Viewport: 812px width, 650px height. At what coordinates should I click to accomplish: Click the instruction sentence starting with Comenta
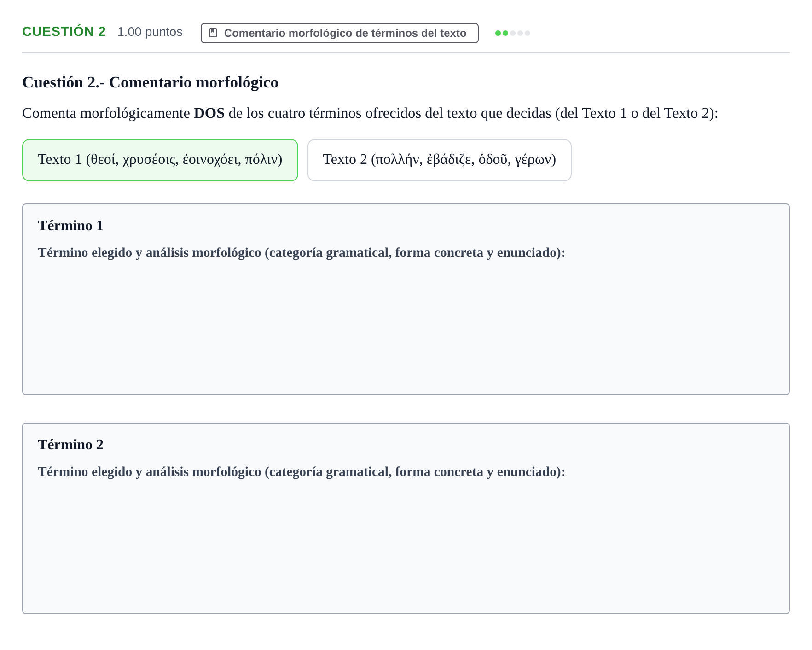pyautogui.click(x=370, y=113)
